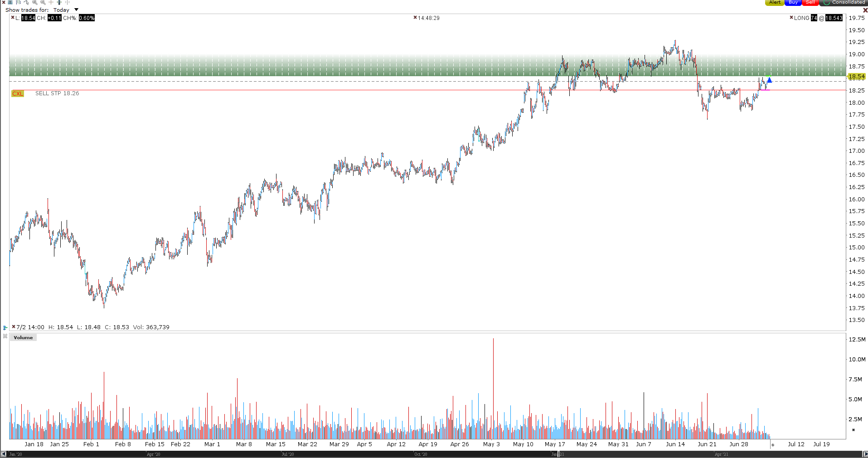
Task: Click the bottom time-range scrollbar track
Action: (434, 454)
